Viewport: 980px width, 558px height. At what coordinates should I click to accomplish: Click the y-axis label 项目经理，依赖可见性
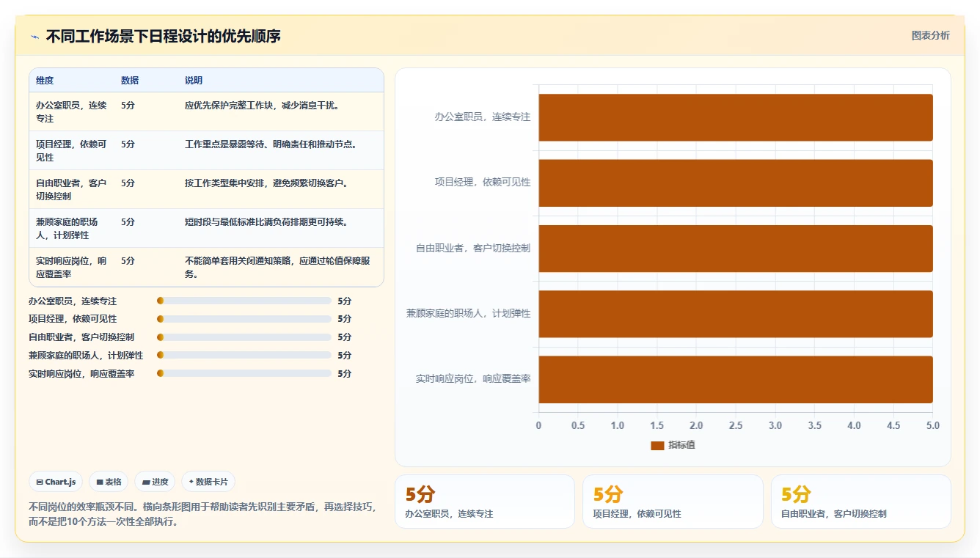click(483, 183)
